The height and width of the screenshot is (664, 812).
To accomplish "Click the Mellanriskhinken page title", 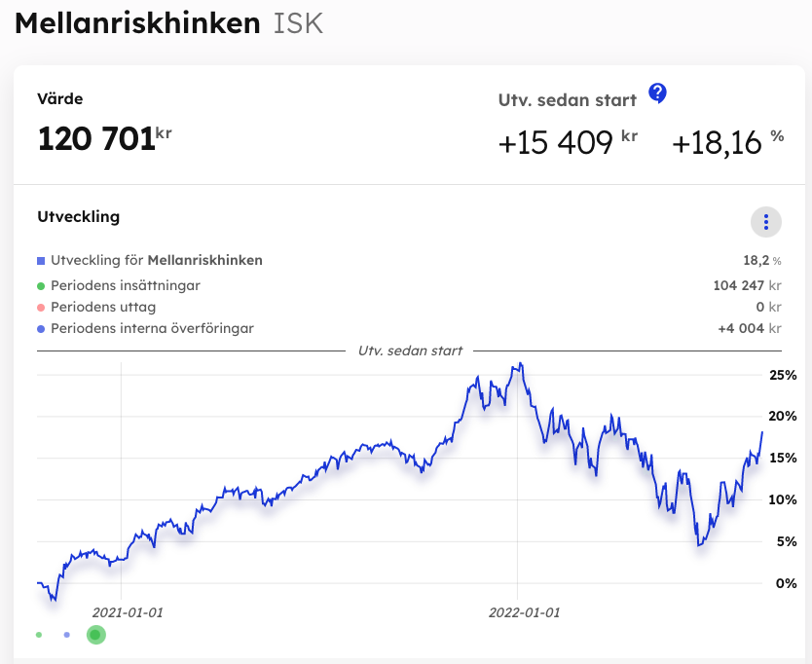I will pyautogui.click(x=137, y=23).
